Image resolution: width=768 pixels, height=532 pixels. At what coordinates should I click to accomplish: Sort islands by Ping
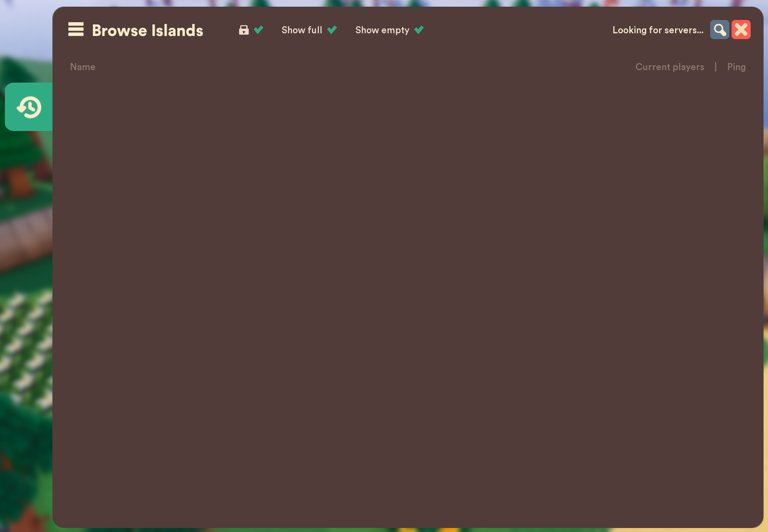736,67
